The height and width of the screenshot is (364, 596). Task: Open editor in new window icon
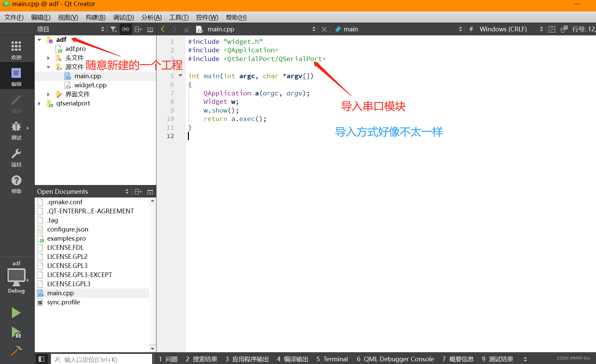click(x=564, y=29)
